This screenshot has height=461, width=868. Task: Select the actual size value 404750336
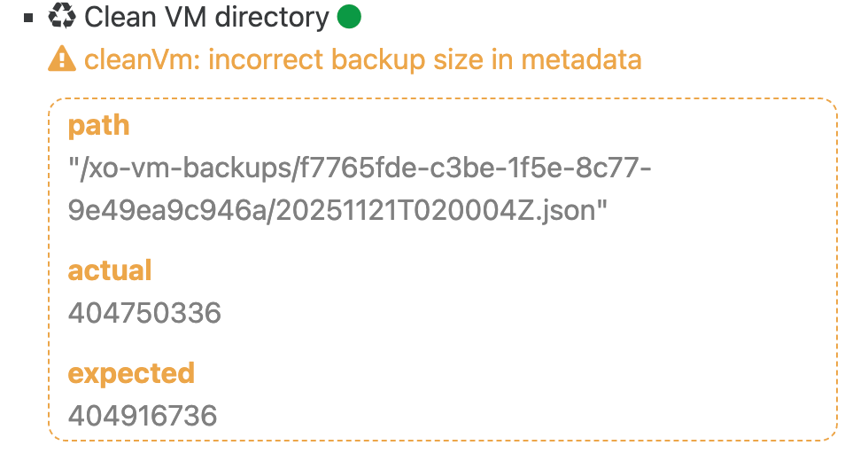click(x=144, y=313)
